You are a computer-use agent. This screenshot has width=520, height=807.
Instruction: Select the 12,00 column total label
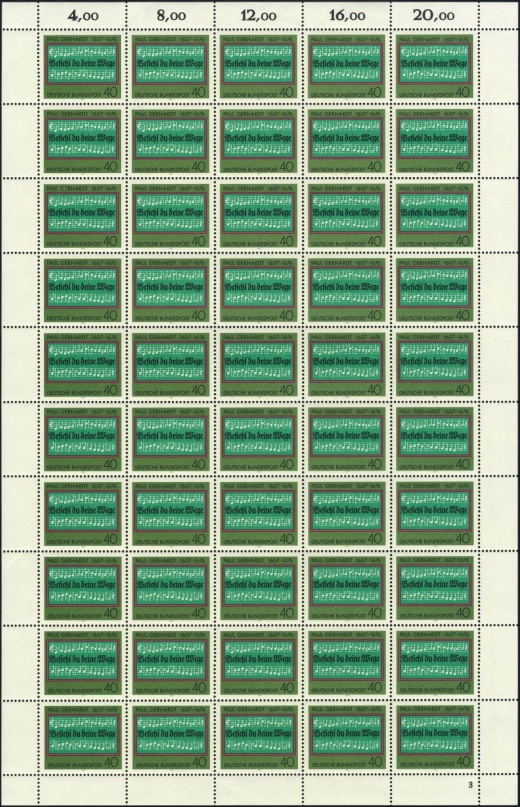click(259, 15)
